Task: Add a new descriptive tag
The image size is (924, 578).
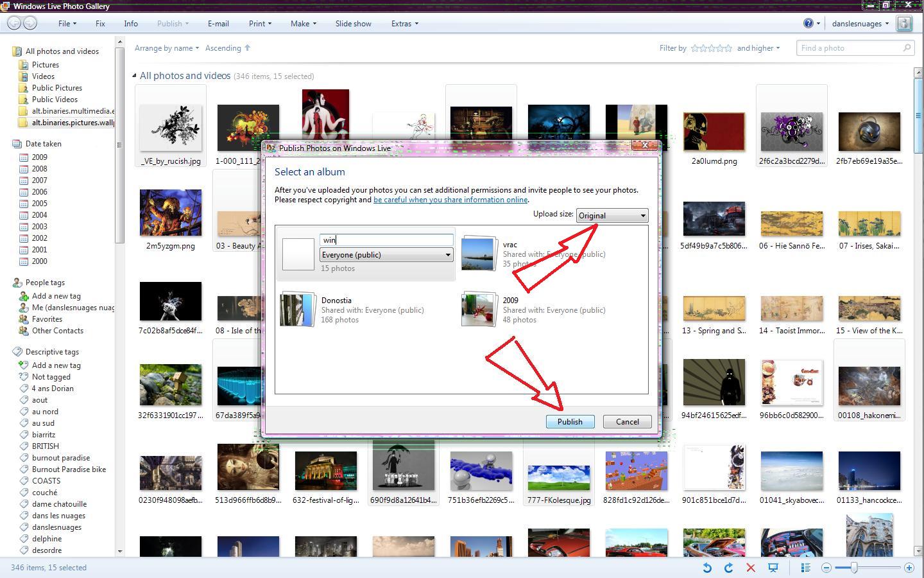Action: [56, 365]
